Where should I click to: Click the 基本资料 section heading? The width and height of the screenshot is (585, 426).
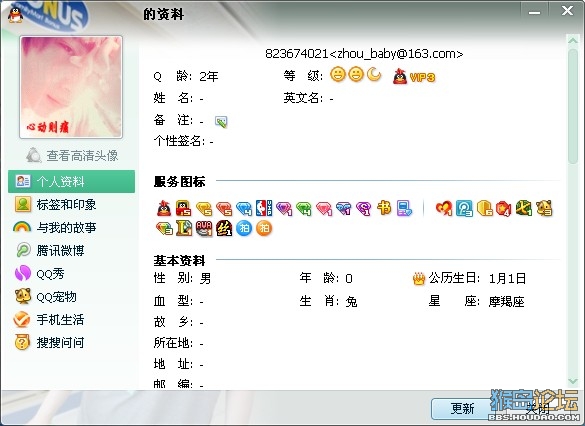tap(179, 260)
